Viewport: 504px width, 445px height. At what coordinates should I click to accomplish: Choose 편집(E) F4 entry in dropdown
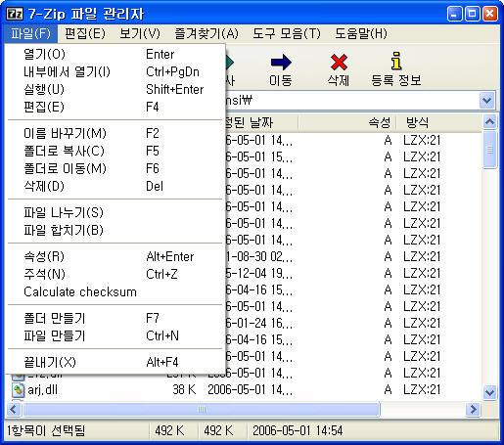point(115,107)
